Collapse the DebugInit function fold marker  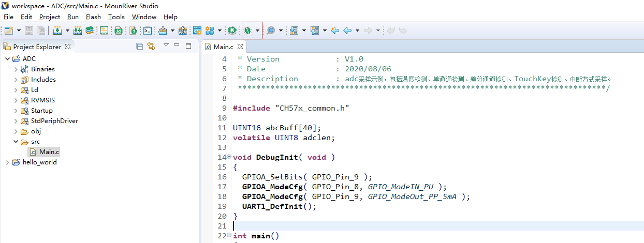pyautogui.click(x=229, y=157)
